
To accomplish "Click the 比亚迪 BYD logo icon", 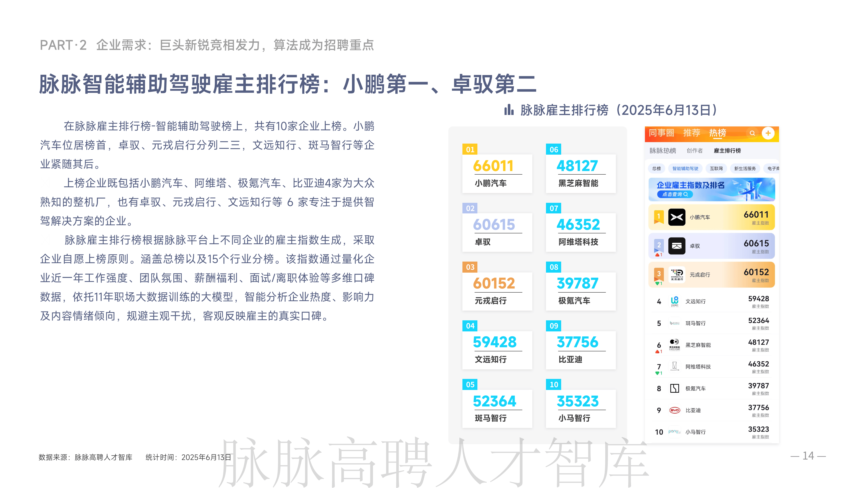I will click(x=674, y=410).
